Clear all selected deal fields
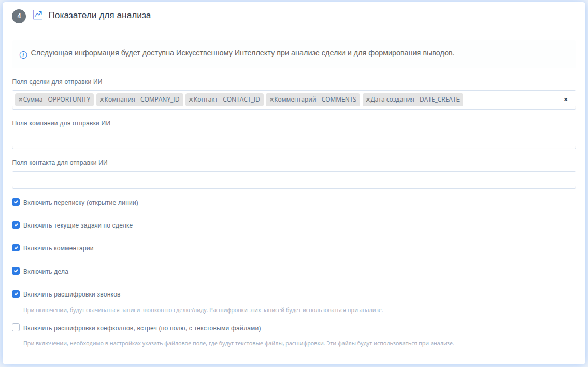This screenshot has height=367, width=588. (x=566, y=100)
